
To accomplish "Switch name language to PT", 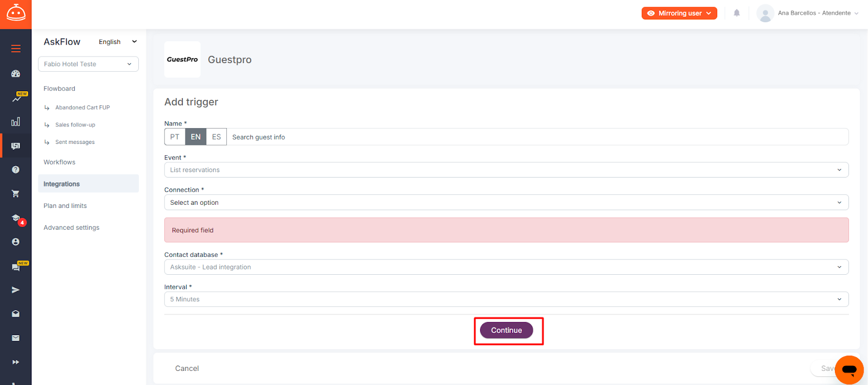I will tap(175, 137).
